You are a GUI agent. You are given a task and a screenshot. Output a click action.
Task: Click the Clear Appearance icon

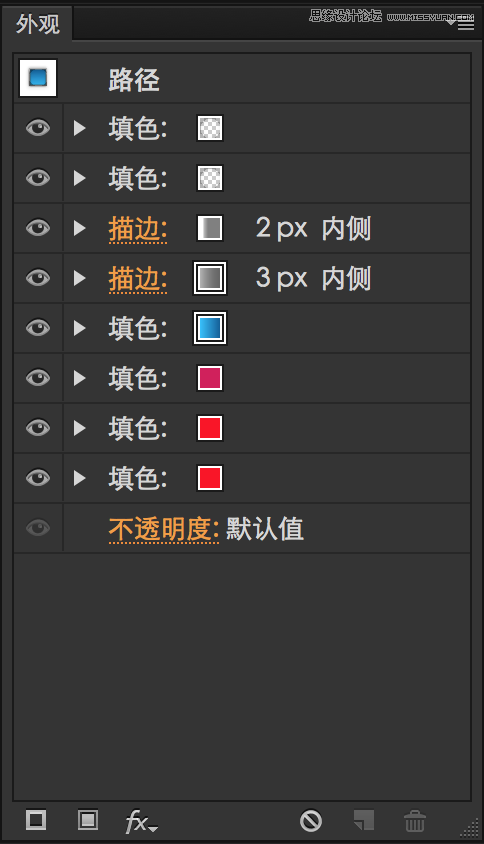pos(311,821)
